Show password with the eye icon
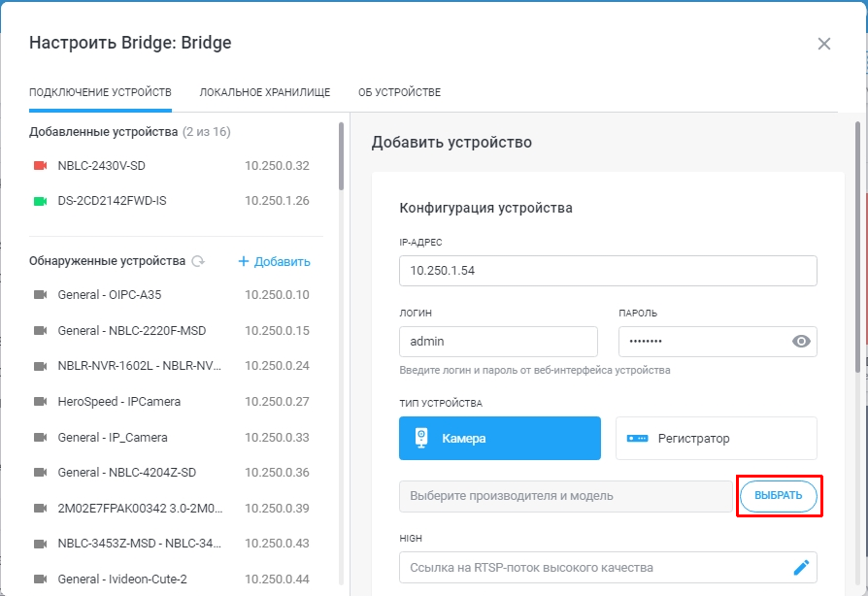 click(x=801, y=342)
